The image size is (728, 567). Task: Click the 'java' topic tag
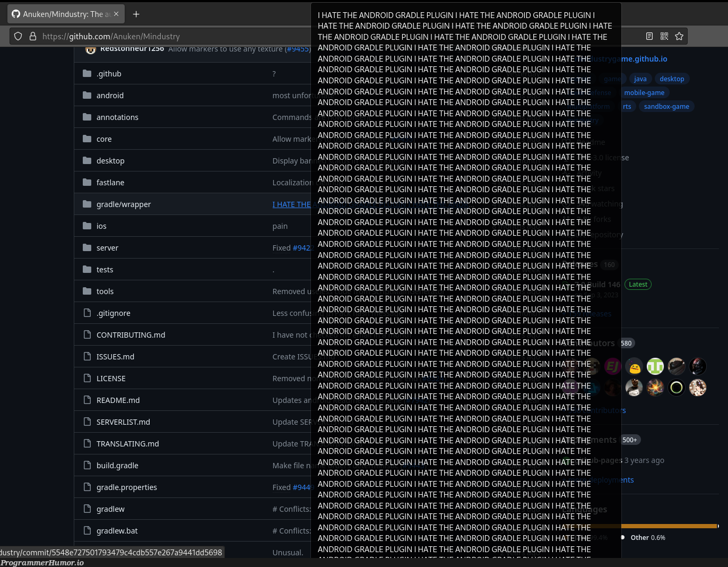pyautogui.click(x=640, y=79)
